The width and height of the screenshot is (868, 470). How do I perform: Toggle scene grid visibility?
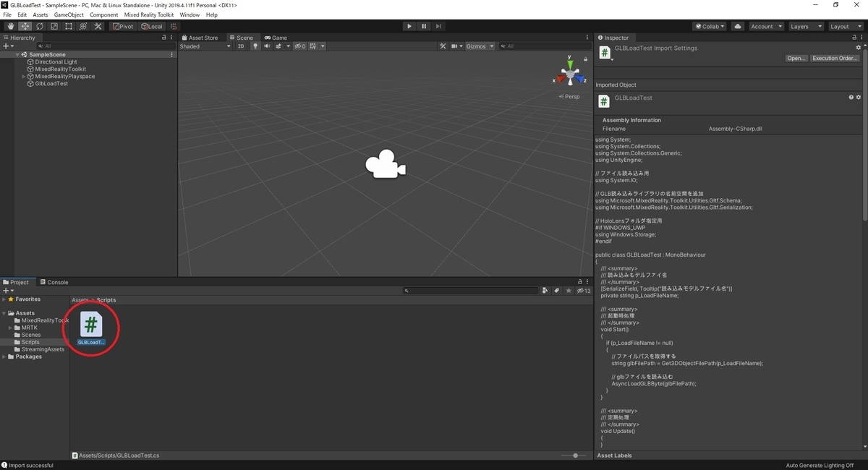pyautogui.click(x=313, y=46)
